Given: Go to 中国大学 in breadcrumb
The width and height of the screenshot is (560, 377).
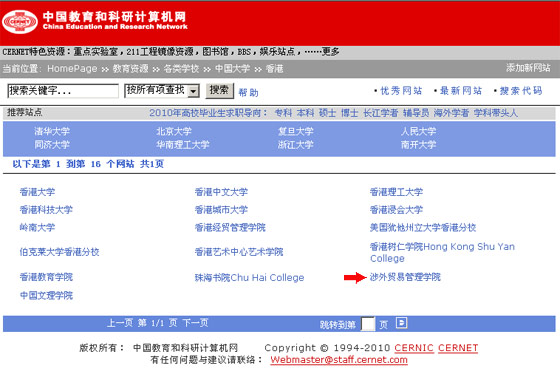Looking at the screenshot, I should [x=232, y=69].
